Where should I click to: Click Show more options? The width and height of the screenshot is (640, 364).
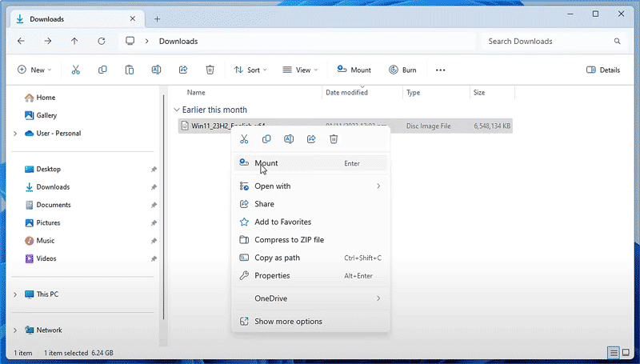310,322
